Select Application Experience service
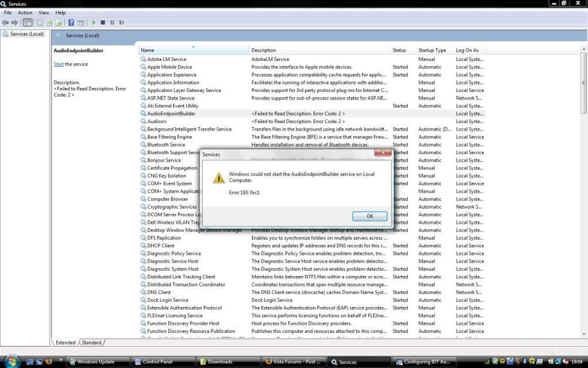The width and height of the screenshot is (588, 368). 172,75
